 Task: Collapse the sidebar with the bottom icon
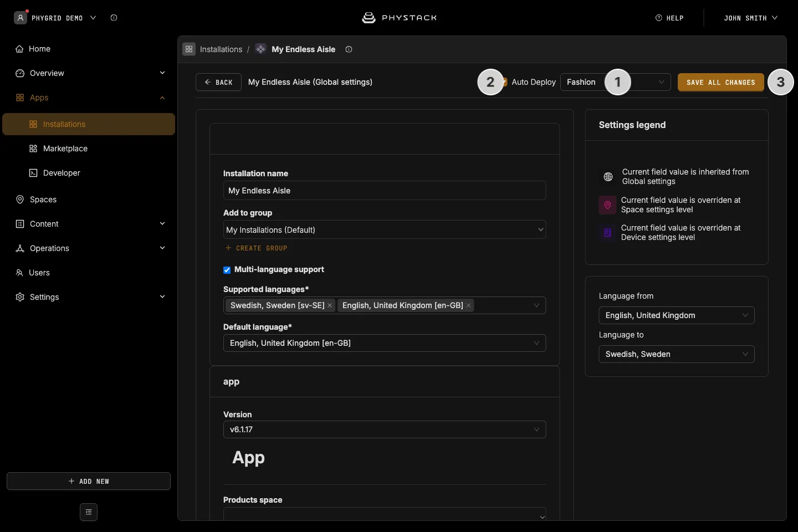(89, 512)
